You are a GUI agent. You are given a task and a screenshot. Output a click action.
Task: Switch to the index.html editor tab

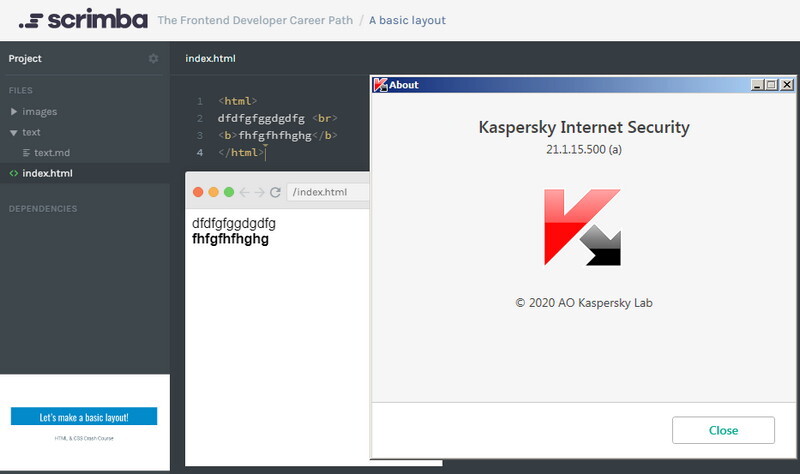[210, 59]
